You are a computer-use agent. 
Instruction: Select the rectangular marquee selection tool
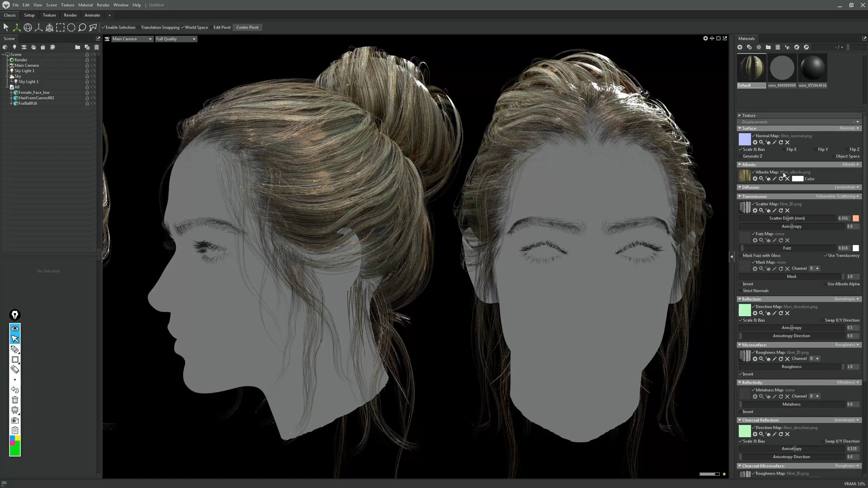point(60,27)
